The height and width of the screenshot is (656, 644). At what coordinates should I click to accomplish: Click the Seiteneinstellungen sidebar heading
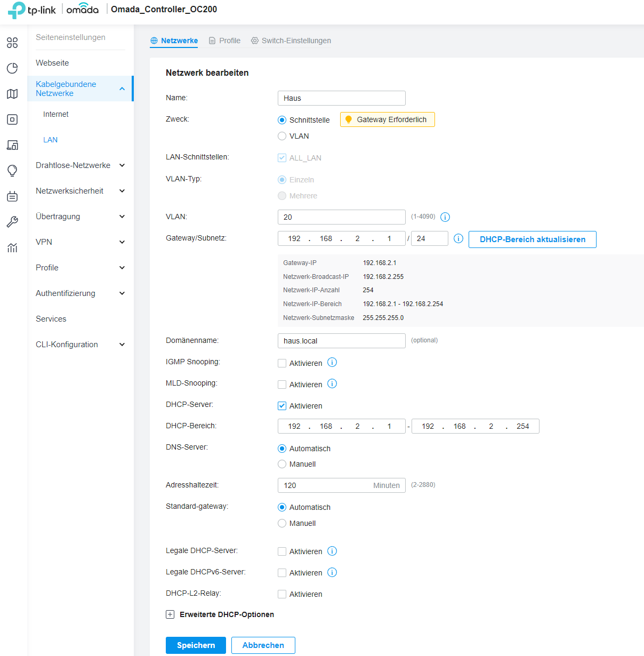70,37
